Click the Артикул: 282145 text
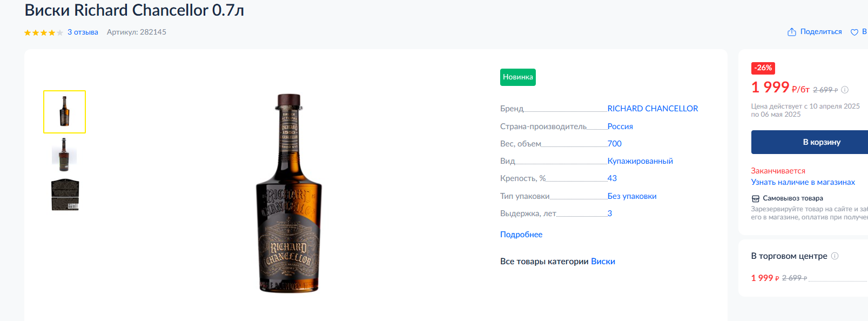The height and width of the screenshot is (321, 868). coord(137,32)
